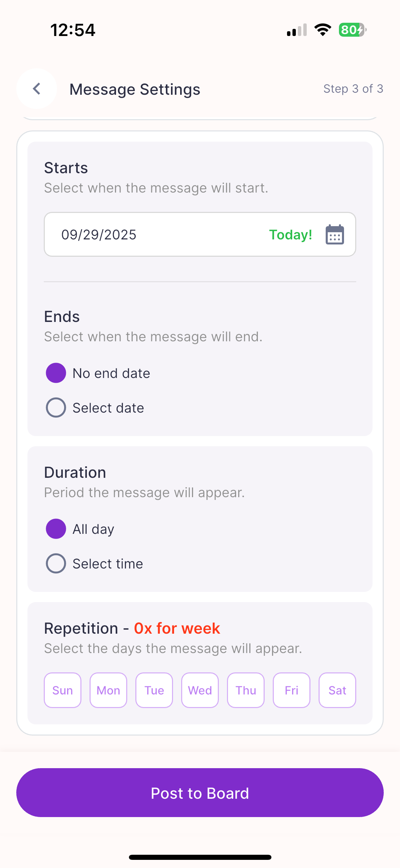This screenshot has height=868, width=400.
Task: Tap the battery status icon
Action: point(352,30)
